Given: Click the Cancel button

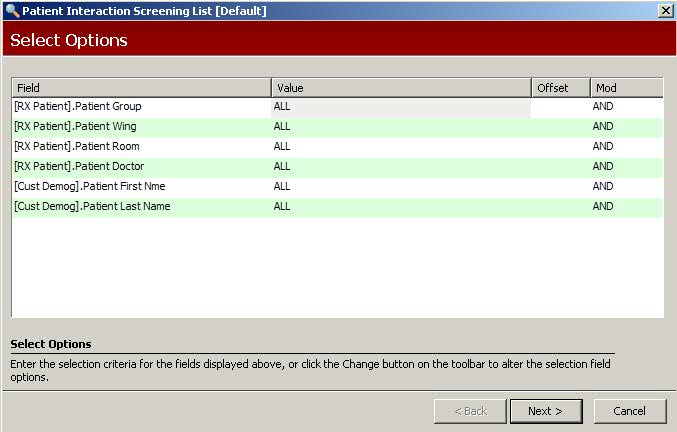Looking at the screenshot, I should point(630,411).
